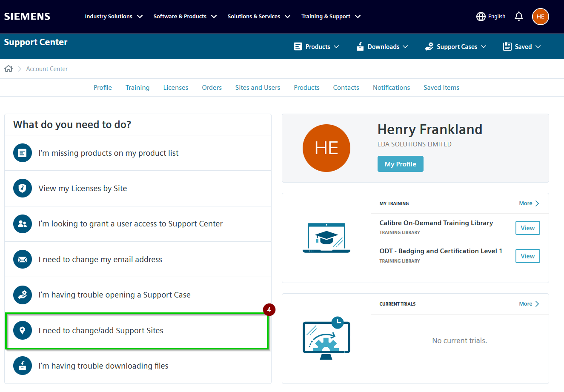Expand the Industry Solutions menu

pyautogui.click(x=114, y=17)
